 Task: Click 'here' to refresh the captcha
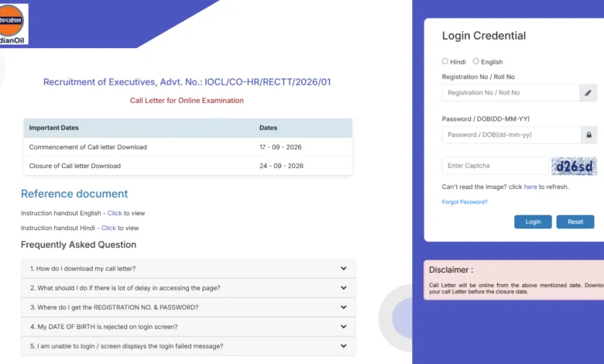point(530,187)
